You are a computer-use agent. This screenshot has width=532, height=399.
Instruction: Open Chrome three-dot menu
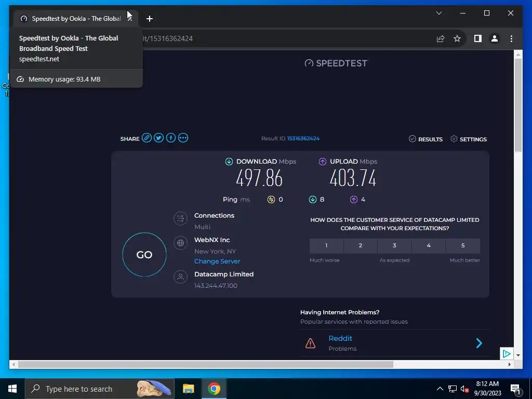[511, 38]
